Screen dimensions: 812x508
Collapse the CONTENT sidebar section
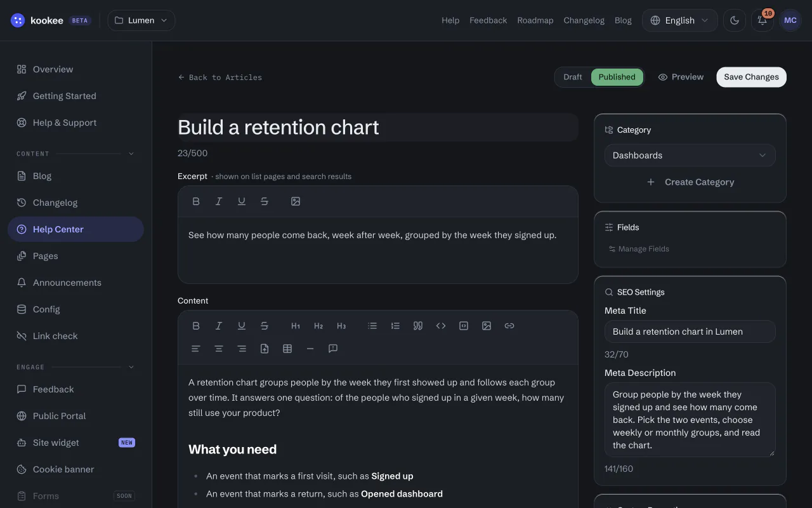pyautogui.click(x=131, y=154)
